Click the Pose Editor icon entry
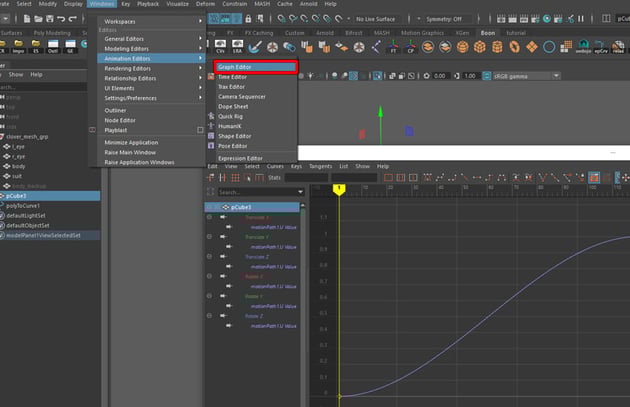The width and height of the screenshot is (630, 407). click(233, 146)
